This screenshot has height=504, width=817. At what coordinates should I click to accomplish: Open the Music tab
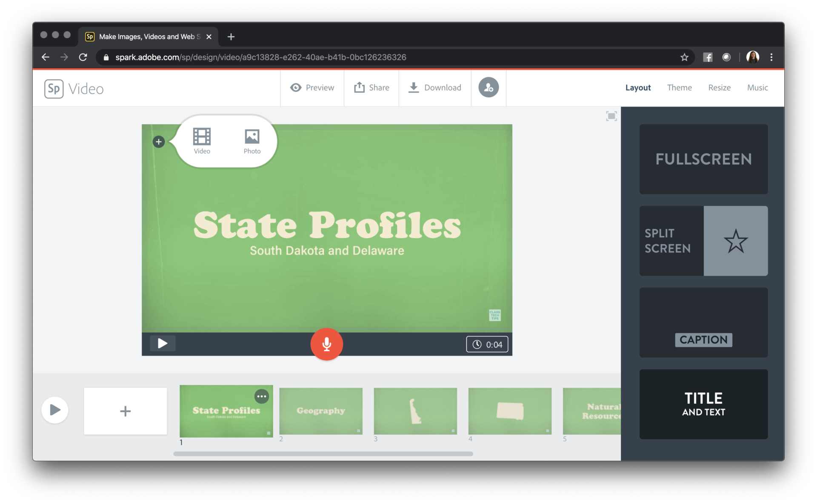pyautogui.click(x=757, y=88)
